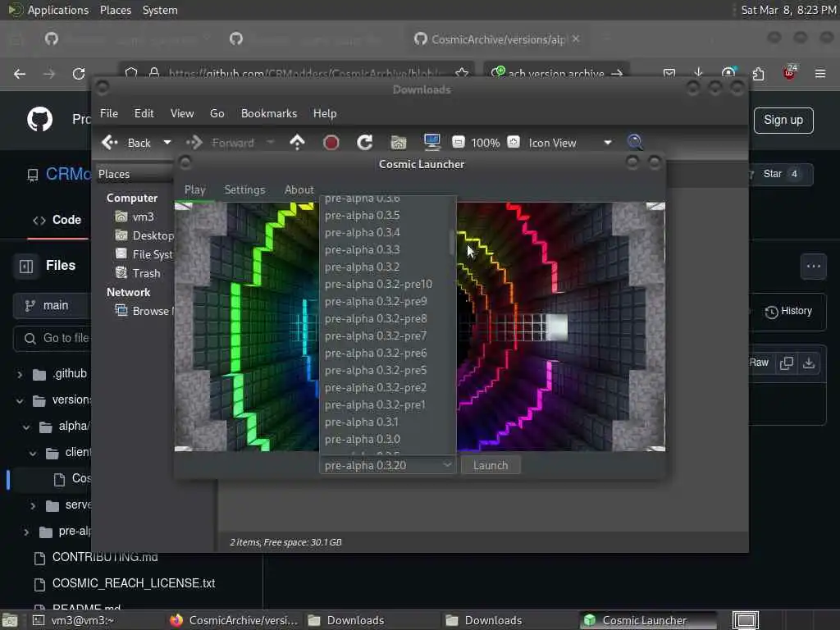Click the version list scrollbar thumb
Image resolution: width=840 pixels, height=630 pixels.
(x=452, y=243)
